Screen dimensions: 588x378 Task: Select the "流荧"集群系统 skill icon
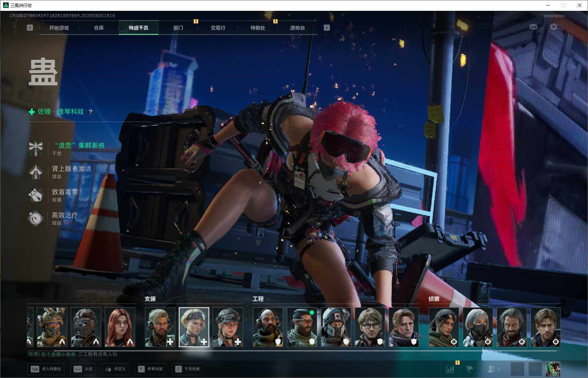(36, 148)
